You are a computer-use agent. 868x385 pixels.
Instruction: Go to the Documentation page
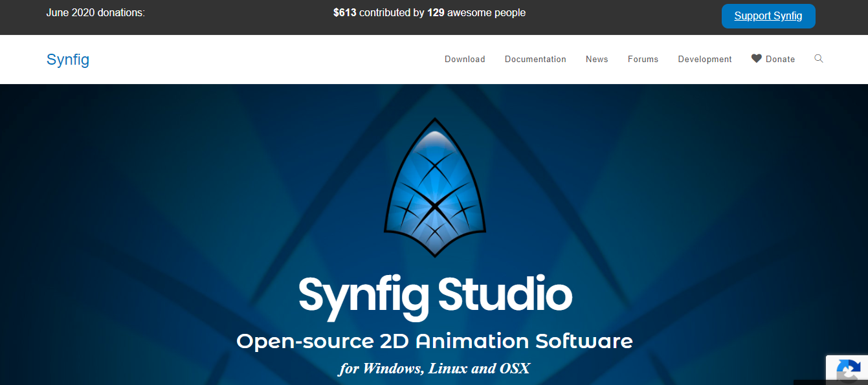point(535,59)
